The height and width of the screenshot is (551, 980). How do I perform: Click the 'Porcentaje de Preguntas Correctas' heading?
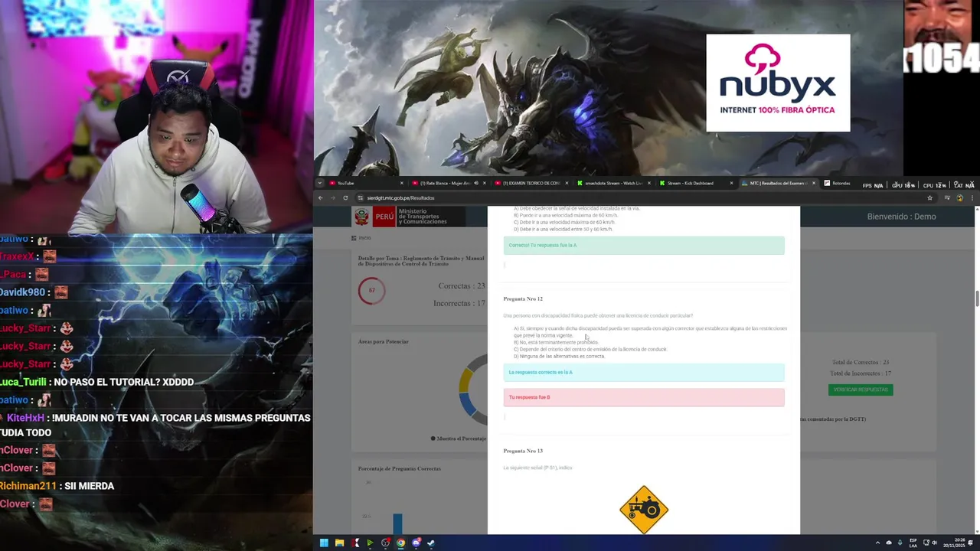pyautogui.click(x=399, y=468)
